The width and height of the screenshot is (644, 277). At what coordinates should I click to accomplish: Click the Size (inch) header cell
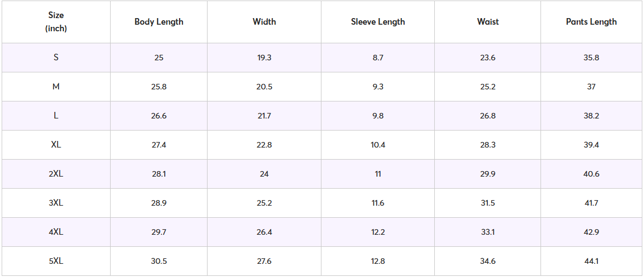pyautogui.click(x=56, y=22)
